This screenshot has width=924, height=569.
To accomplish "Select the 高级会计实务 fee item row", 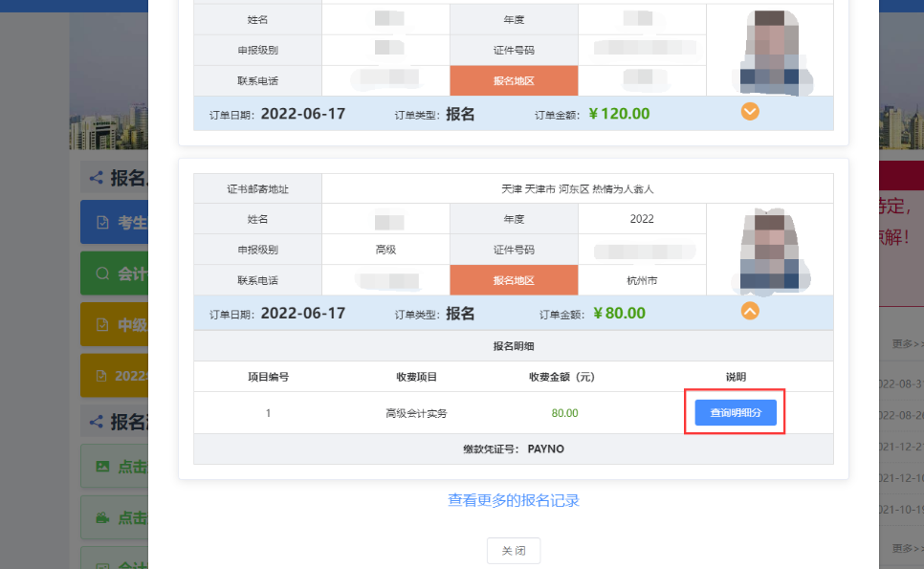I will (416, 413).
